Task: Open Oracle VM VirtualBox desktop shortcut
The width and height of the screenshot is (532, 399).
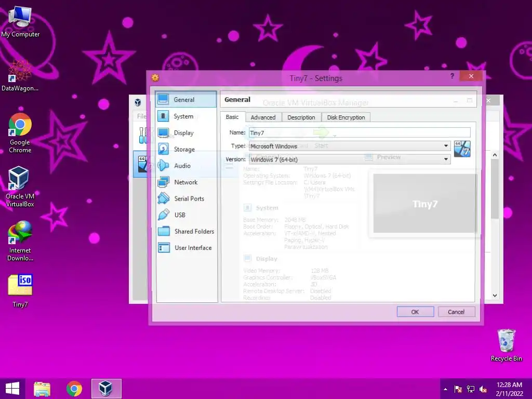Action: (x=20, y=187)
